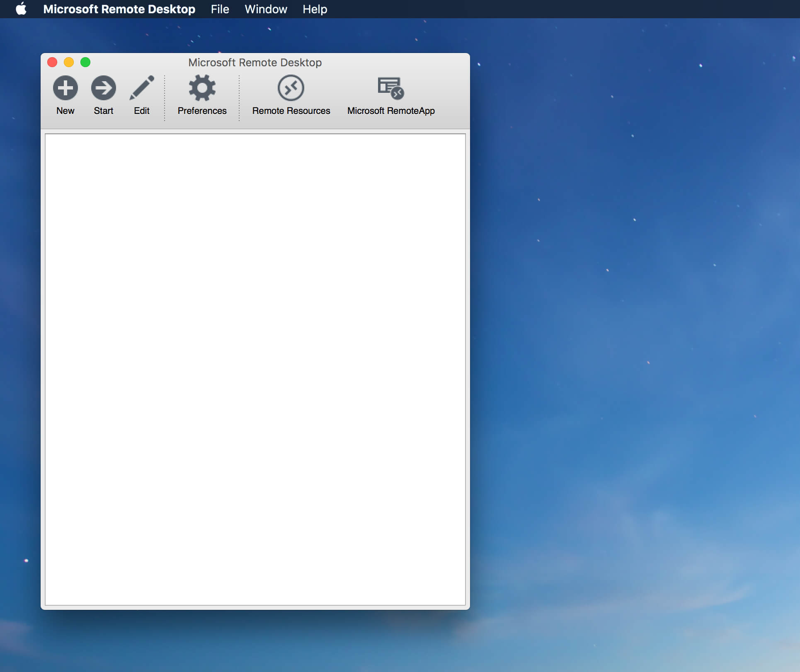The height and width of the screenshot is (672, 800).
Task: Zoom the window with the green button
Action: pyautogui.click(x=85, y=62)
